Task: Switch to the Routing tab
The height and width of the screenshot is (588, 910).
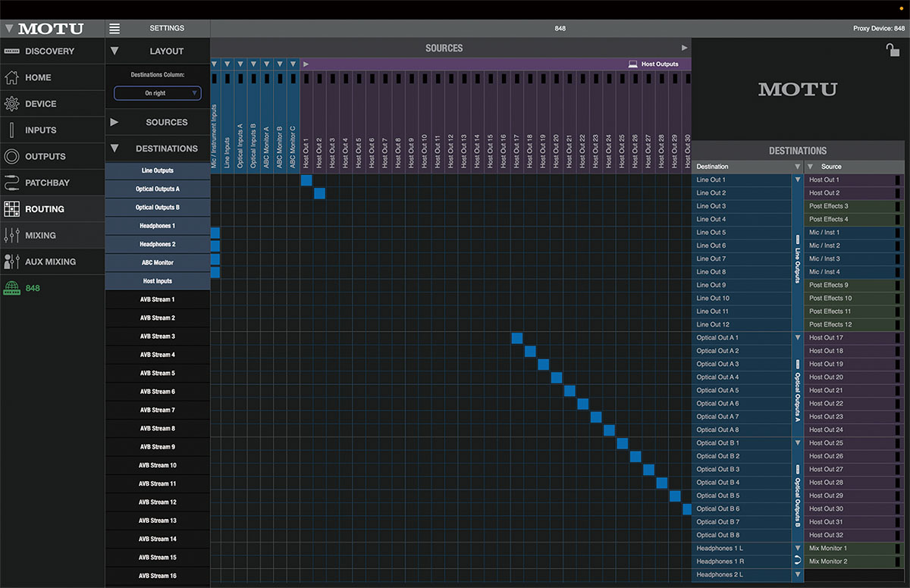Action: 52,209
